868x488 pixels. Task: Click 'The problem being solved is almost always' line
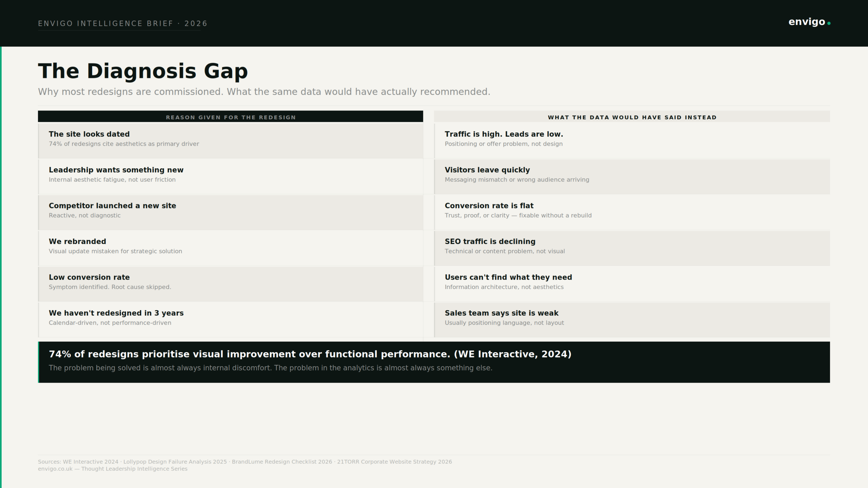pos(271,368)
